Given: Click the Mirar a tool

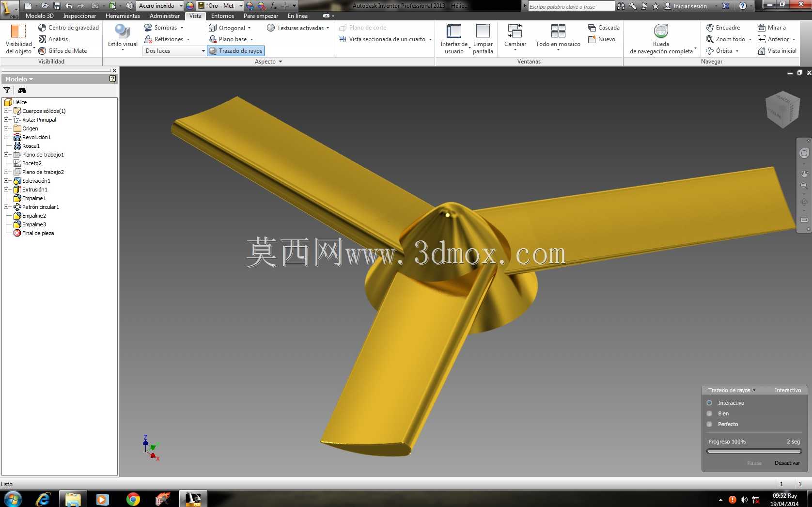Looking at the screenshot, I should 772,28.
